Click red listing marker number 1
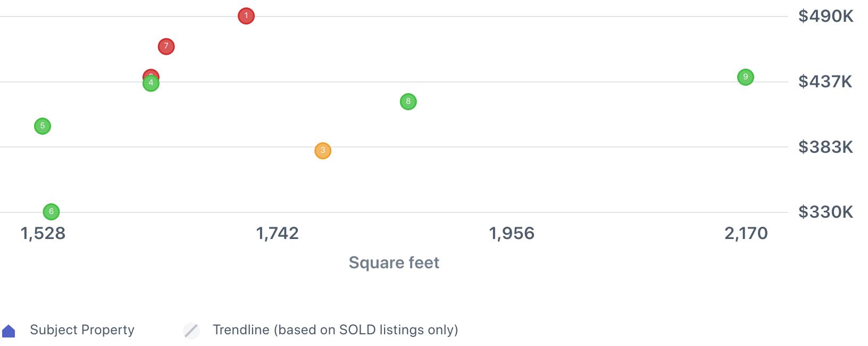 click(x=246, y=16)
